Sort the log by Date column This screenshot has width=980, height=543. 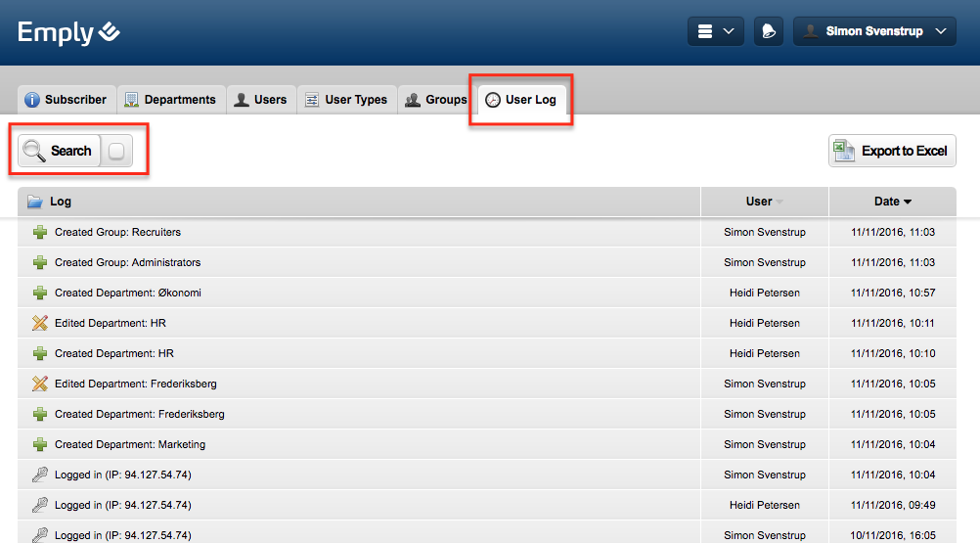(x=892, y=202)
